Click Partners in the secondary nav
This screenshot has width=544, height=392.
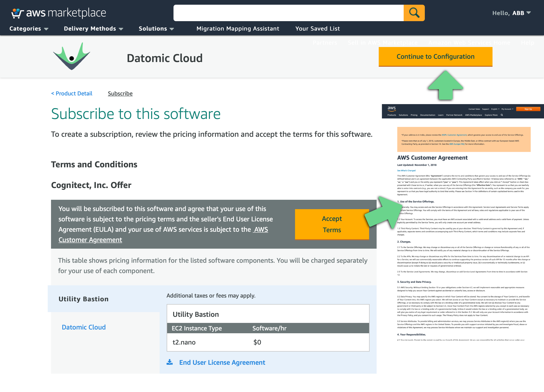(x=325, y=43)
